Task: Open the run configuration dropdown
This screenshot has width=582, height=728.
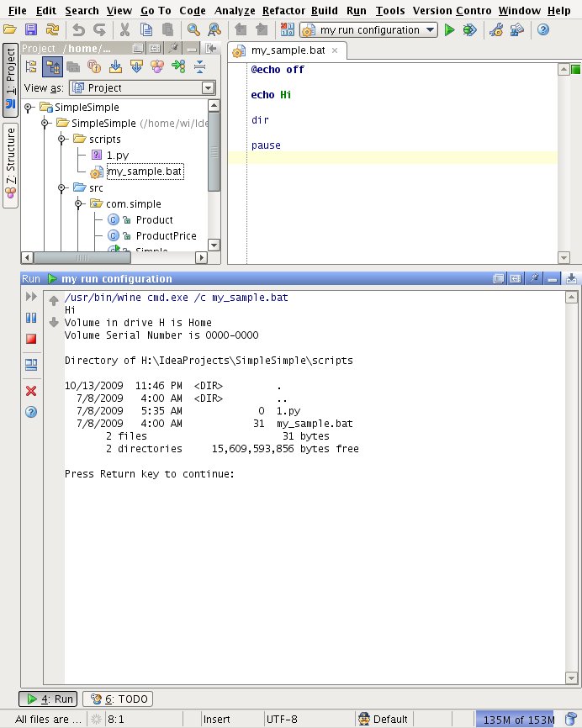Action: 368,30
